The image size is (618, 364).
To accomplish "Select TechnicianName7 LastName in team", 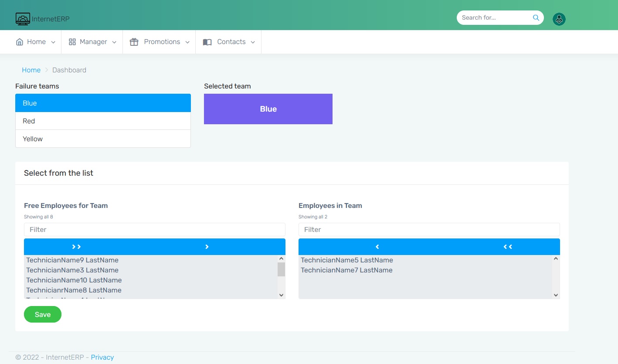I will tap(425, 270).
